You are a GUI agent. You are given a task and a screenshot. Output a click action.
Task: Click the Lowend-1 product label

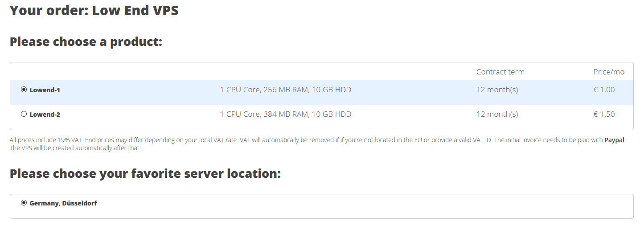coord(45,90)
